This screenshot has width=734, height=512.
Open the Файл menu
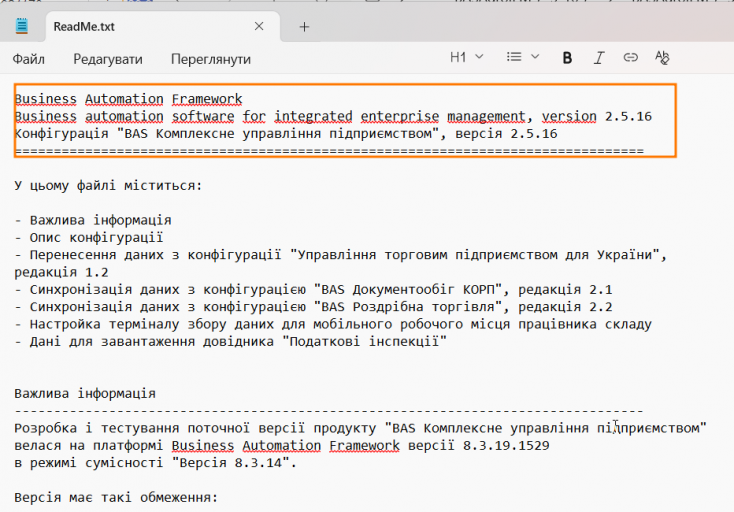pos(29,59)
